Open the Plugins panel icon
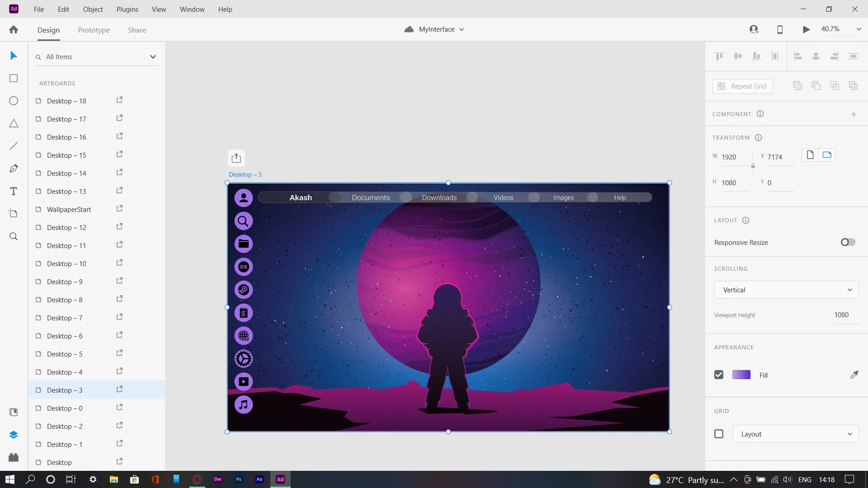 pos(14,457)
